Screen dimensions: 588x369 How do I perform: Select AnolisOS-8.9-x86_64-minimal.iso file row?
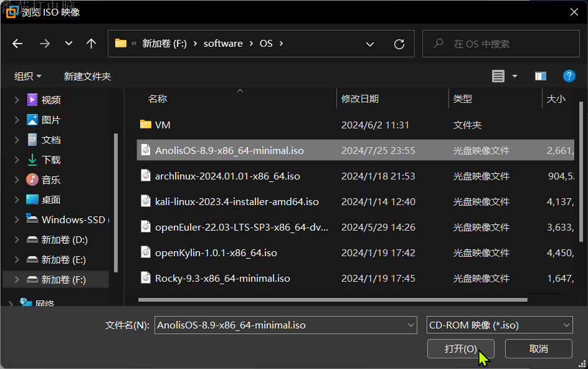point(356,150)
